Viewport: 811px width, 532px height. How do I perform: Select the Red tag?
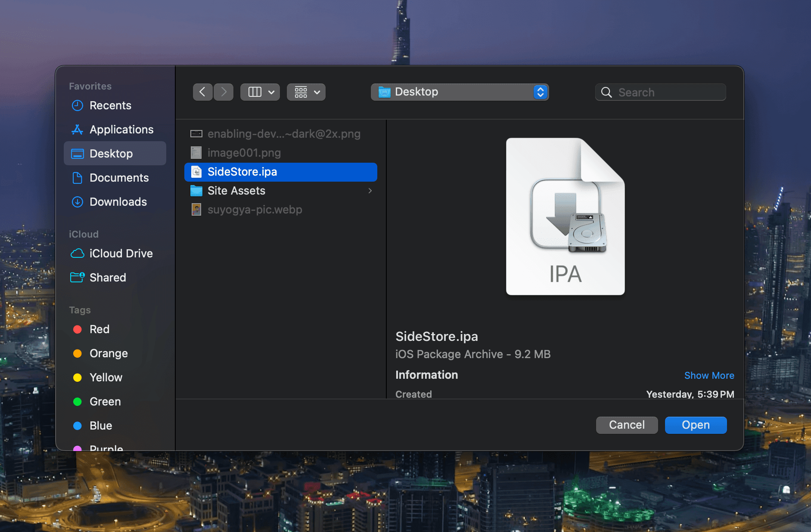point(99,329)
